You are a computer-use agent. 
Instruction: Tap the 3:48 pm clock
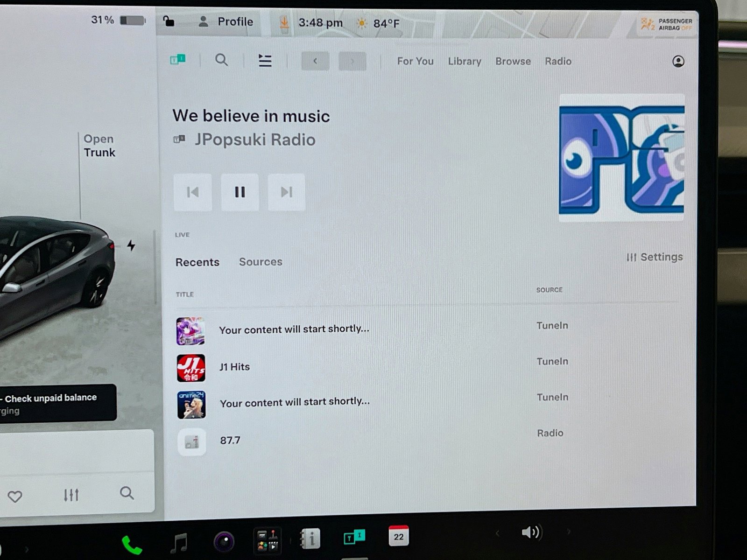[x=320, y=23]
